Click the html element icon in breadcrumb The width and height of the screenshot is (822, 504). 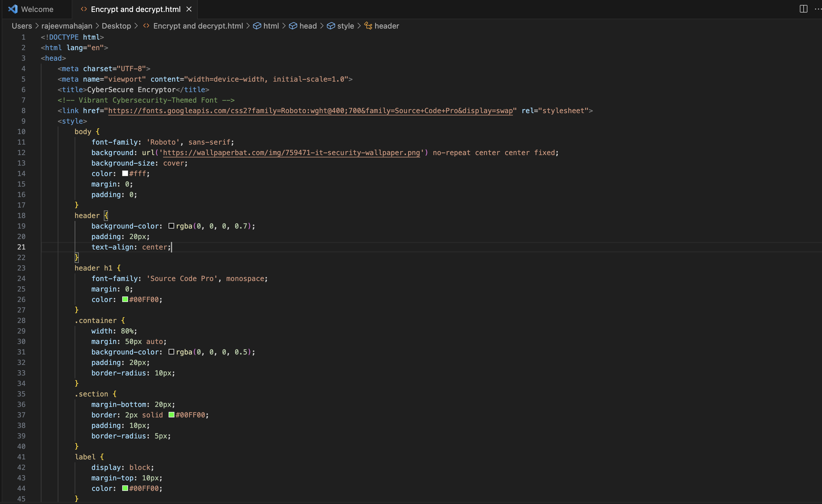coord(257,26)
